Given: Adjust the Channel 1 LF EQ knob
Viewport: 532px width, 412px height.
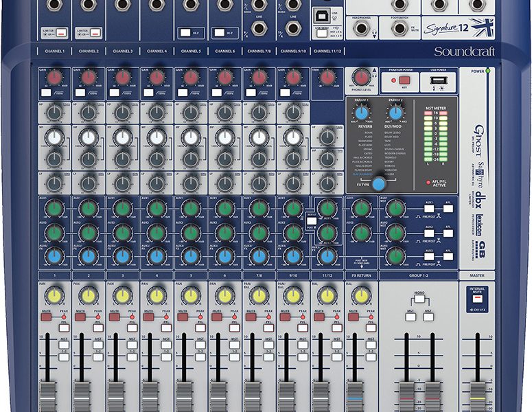Looking at the screenshot, I should click(54, 183).
